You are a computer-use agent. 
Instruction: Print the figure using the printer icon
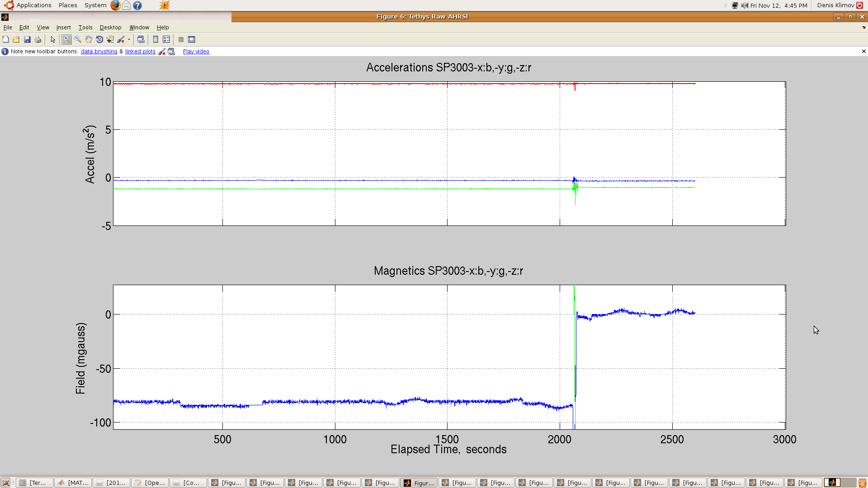click(38, 40)
